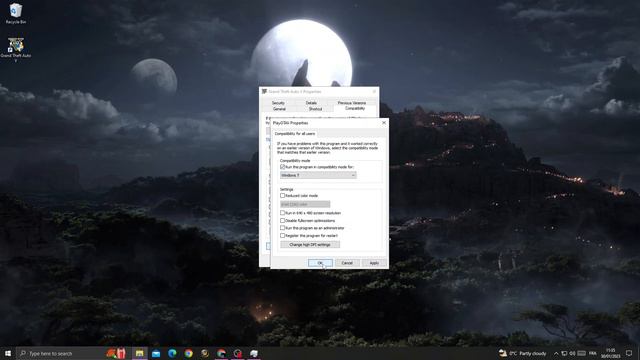Open the red and black taskbar app

pos(238,353)
